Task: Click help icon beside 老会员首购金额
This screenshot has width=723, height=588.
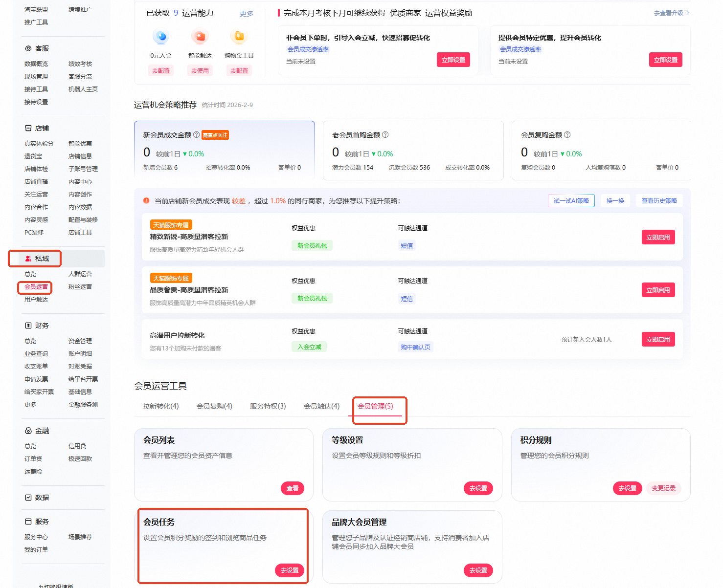Action: tap(385, 135)
